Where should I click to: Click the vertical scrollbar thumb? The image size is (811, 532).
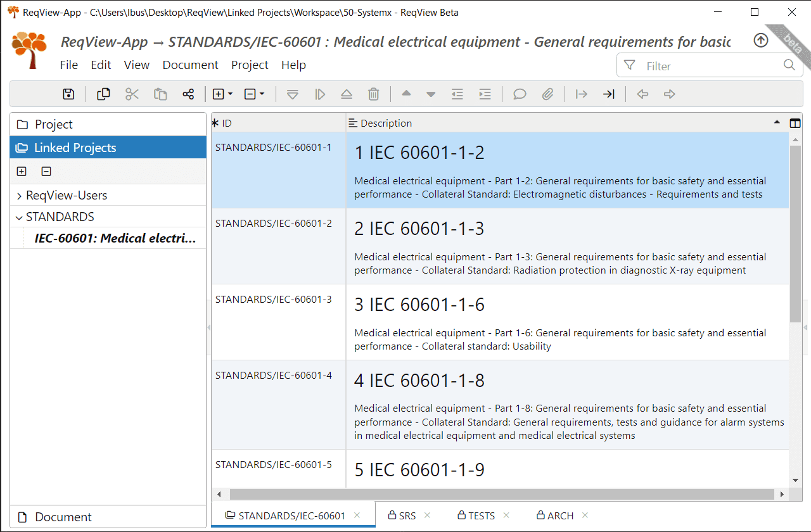[x=795, y=234]
